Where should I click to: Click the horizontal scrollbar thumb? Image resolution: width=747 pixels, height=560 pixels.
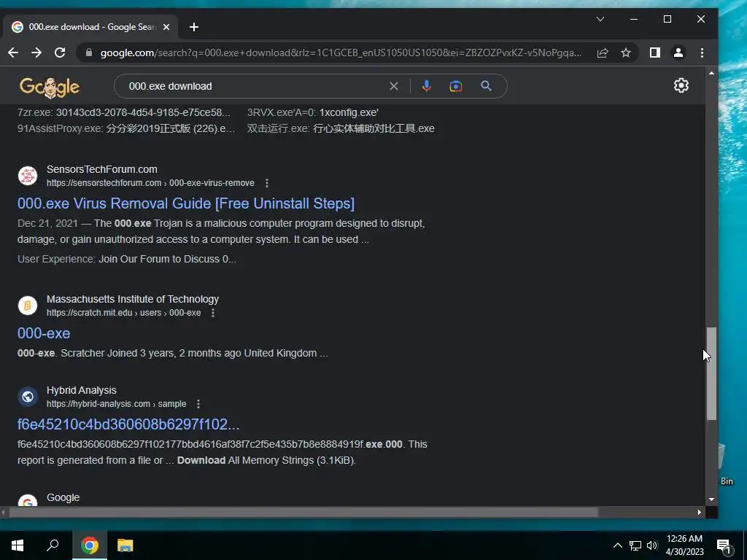(303, 513)
